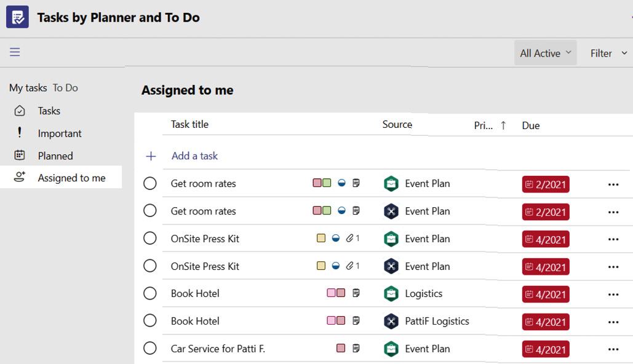Open the Filter dropdown
The image size is (633, 364).
(x=609, y=53)
